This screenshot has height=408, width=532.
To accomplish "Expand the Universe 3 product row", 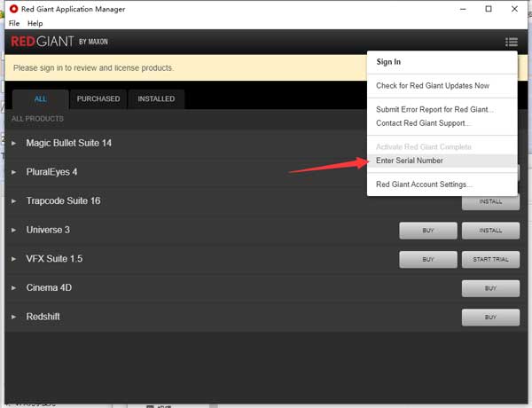I will (14, 231).
